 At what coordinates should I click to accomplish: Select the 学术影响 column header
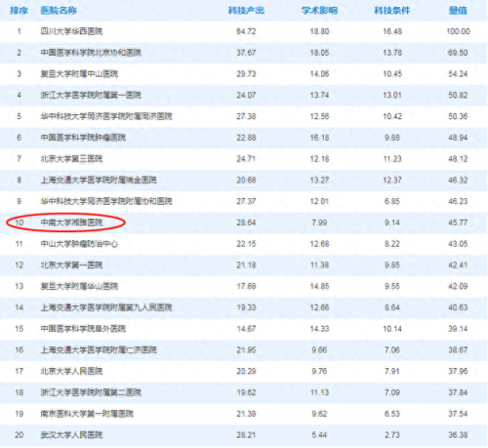click(319, 11)
